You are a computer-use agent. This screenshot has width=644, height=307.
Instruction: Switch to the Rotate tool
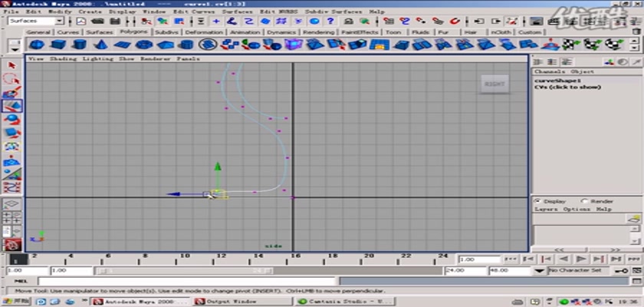point(12,120)
